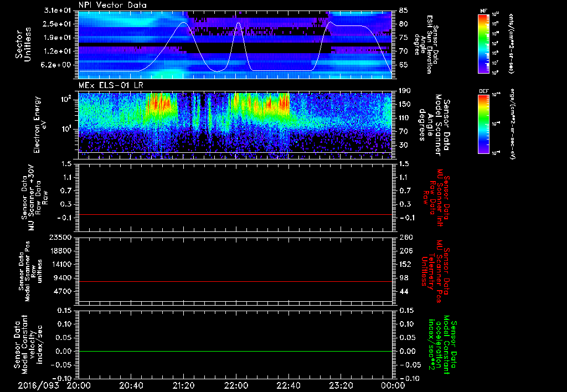Click the "260" telemetry tick value

point(406,238)
